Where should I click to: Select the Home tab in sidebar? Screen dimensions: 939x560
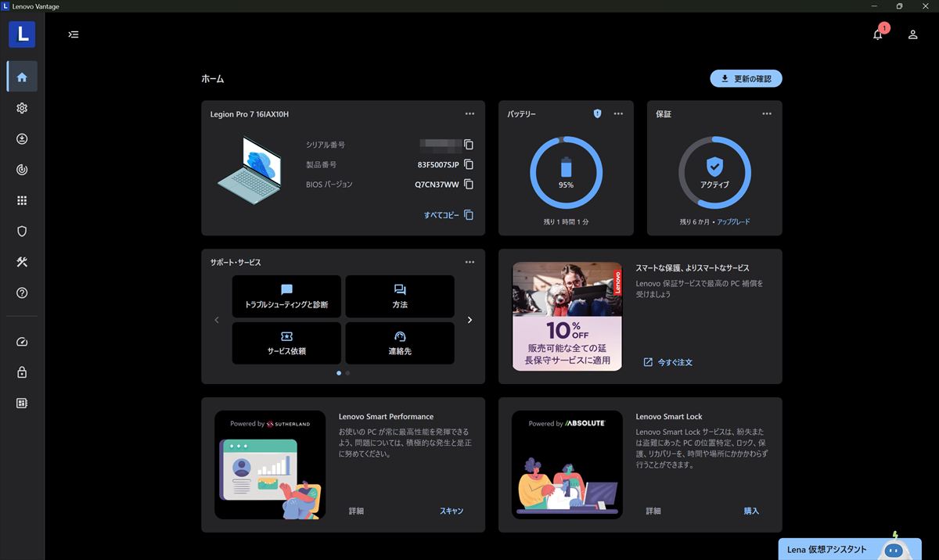22,77
